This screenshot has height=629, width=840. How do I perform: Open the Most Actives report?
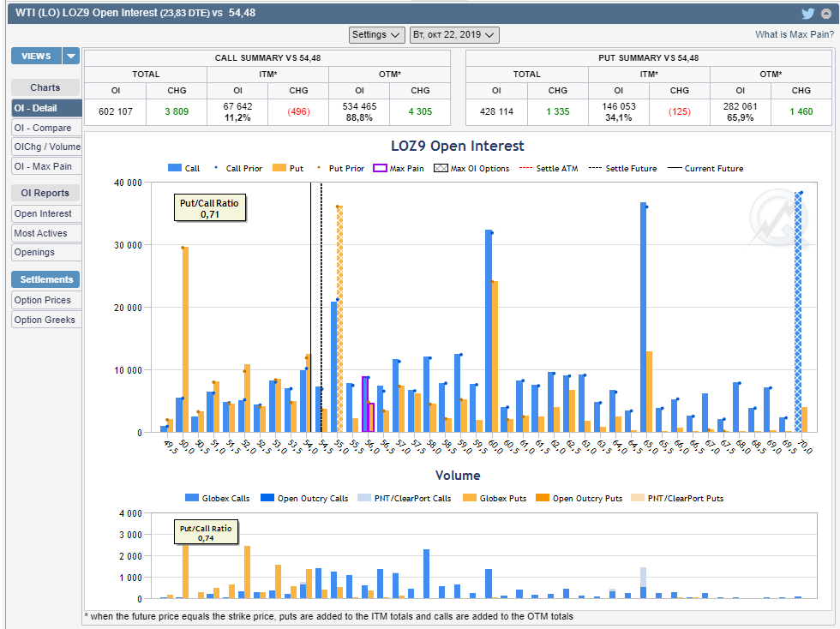(40, 233)
